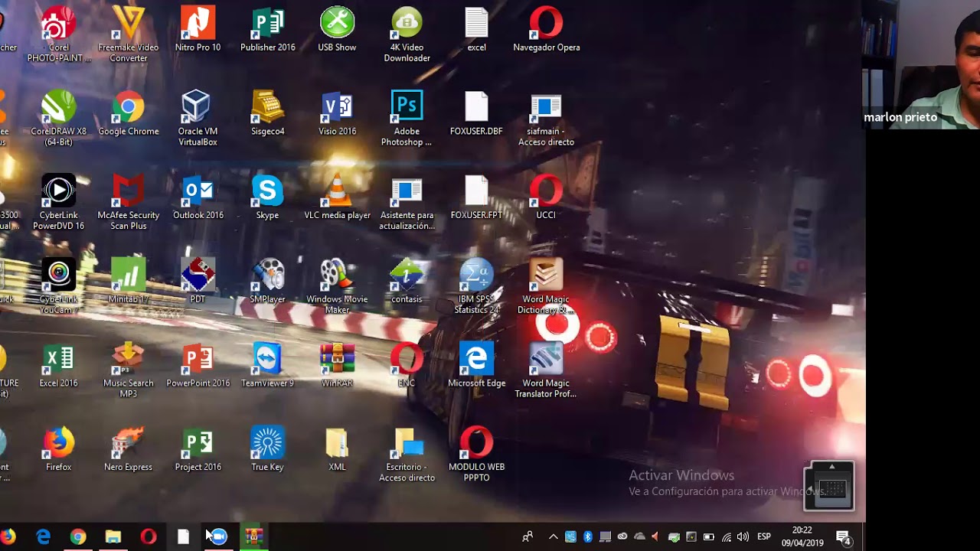Viewport: 980px width, 551px height.
Task: Select the contasis desktop icon
Action: pos(407,282)
